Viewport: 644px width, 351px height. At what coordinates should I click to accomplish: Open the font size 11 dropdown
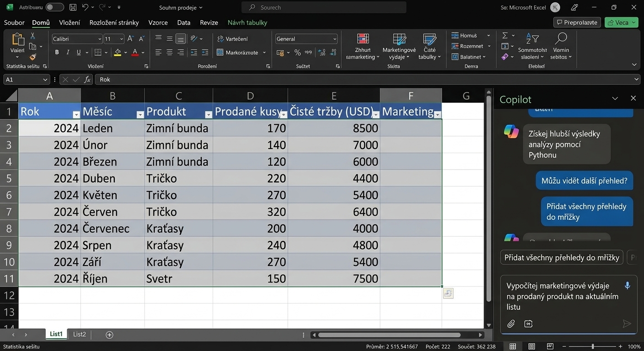pos(121,39)
